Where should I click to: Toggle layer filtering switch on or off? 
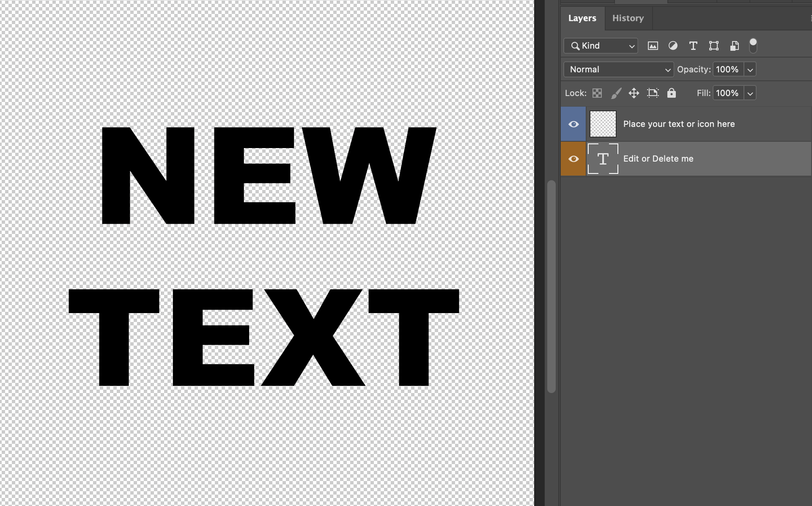click(753, 45)
